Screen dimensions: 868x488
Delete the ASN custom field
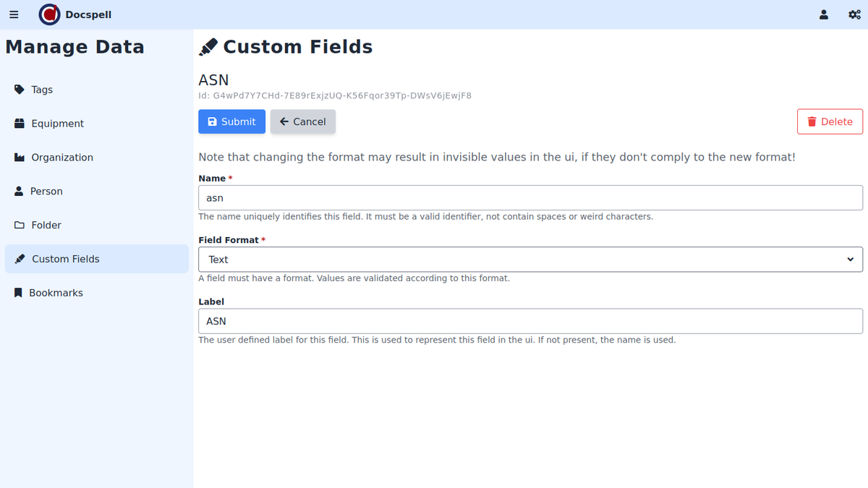[830, 121]
